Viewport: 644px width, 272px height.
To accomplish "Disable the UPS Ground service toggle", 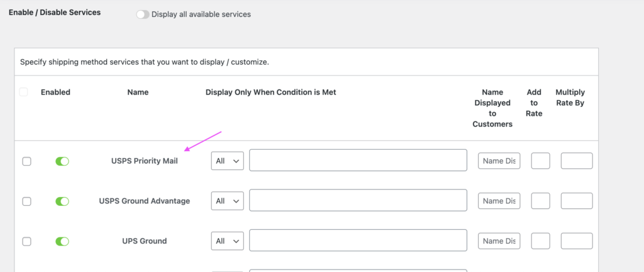I will click(62, 241).
